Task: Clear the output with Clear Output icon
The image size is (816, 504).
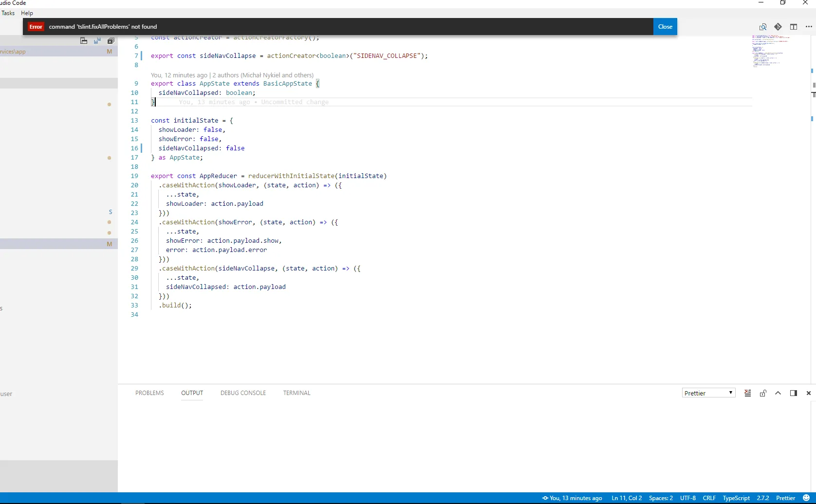Action: coord(748,393)
